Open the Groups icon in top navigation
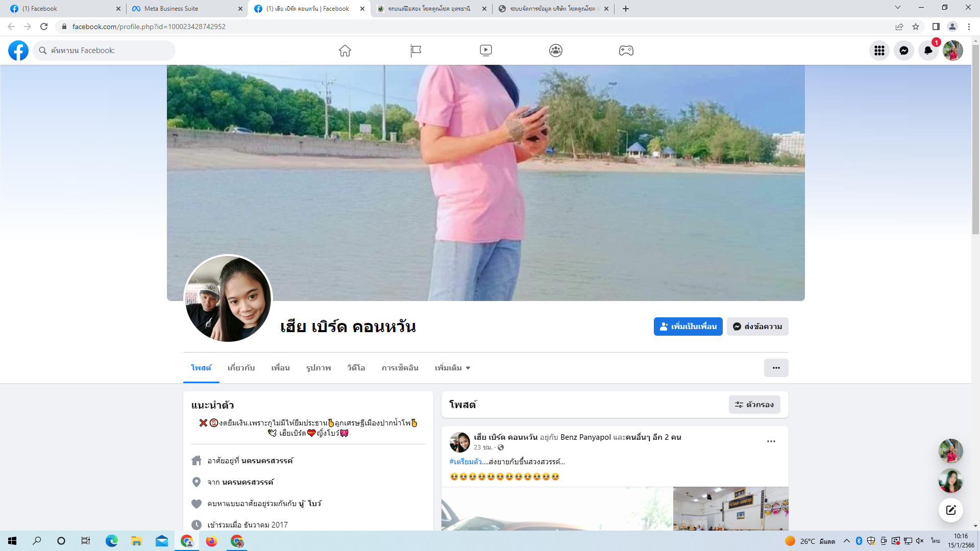Image resolution: width=980 pixels, height=551 pixels. pos(556,51)
